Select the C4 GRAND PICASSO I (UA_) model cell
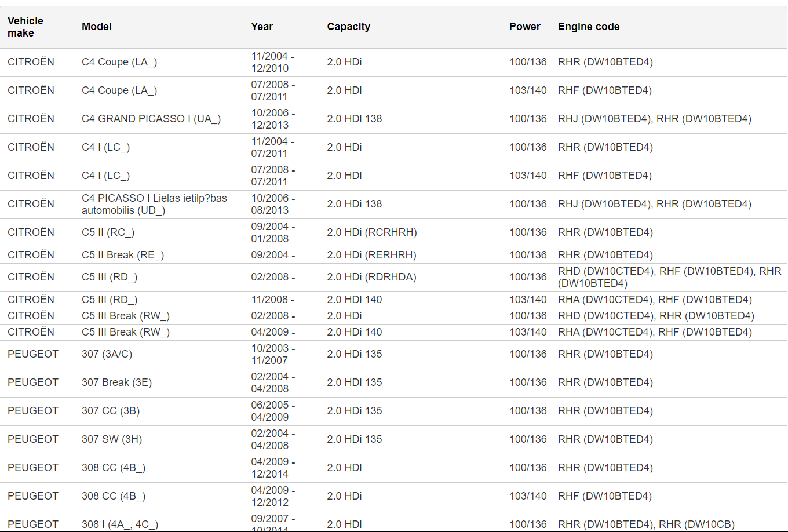788x532 pixels. 151,119
